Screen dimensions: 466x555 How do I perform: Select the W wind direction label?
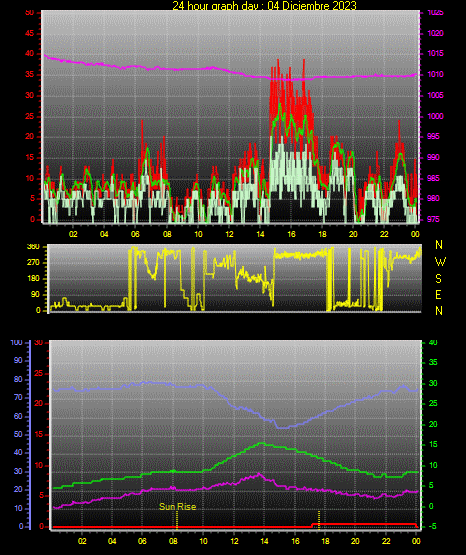[440, 262]
